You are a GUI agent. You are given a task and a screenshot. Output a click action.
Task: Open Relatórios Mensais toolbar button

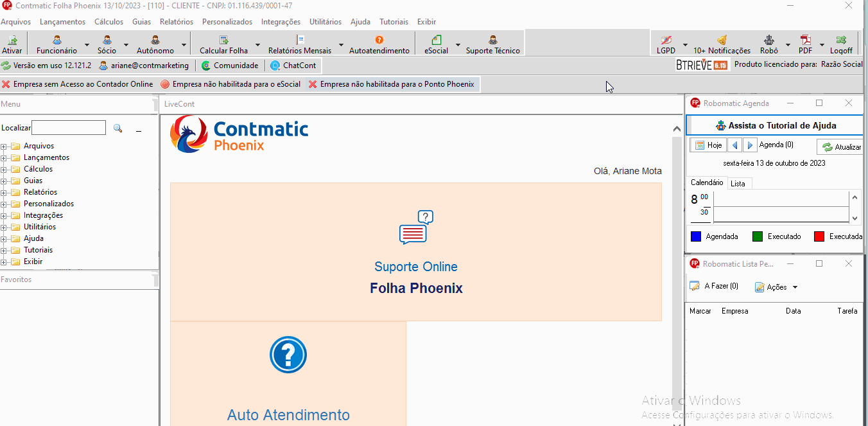pos(300,44)
